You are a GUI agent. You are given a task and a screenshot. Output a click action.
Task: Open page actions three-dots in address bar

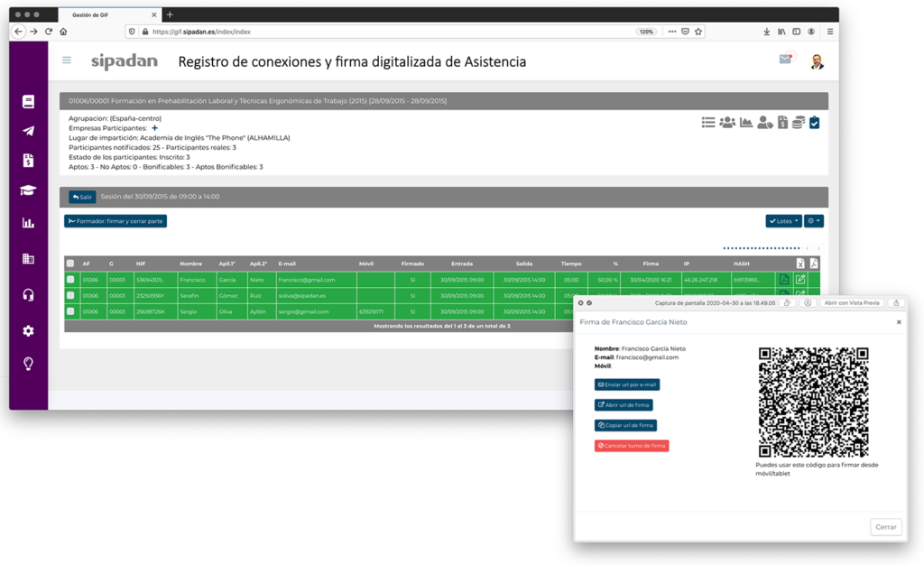671,32
